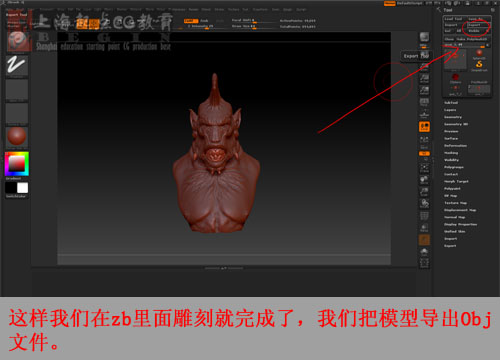Click the Move view icon
500x360 pixels.
[x=424, y=180]
